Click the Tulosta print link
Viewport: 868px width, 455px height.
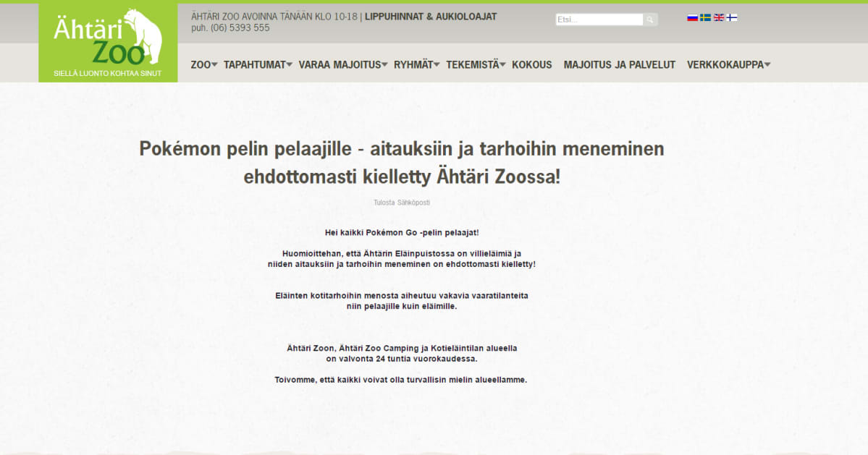[384, 203]
